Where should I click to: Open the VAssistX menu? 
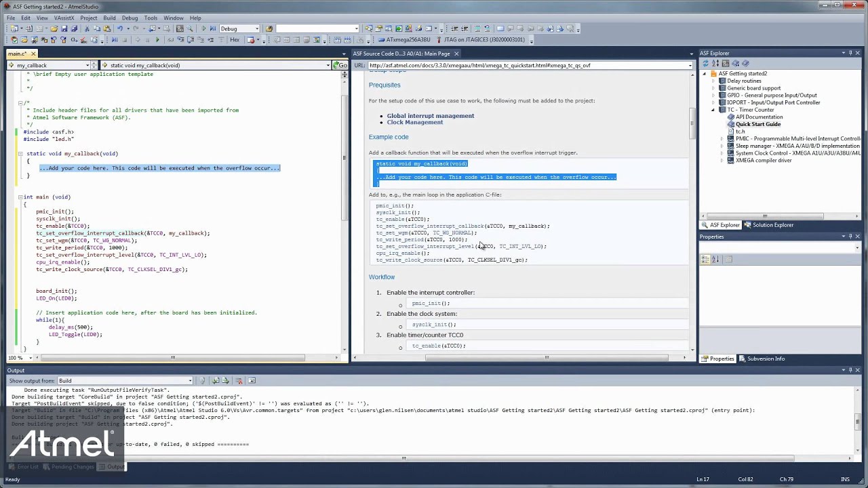64,18
